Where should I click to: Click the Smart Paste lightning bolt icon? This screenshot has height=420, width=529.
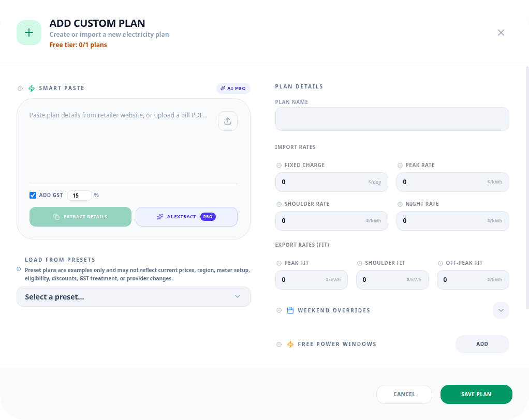[x=32, y=88]
